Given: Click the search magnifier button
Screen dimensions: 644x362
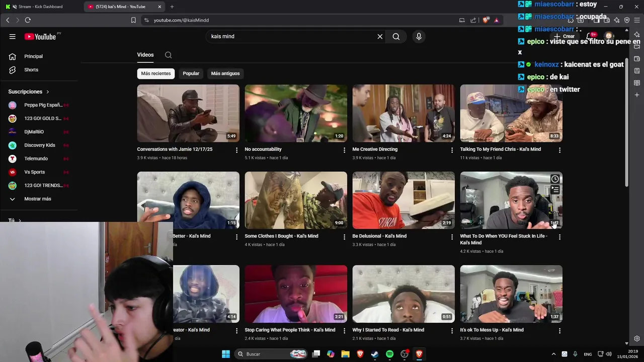Looking at the screenshot, I should pyautogui.click(x=396, y=36).
